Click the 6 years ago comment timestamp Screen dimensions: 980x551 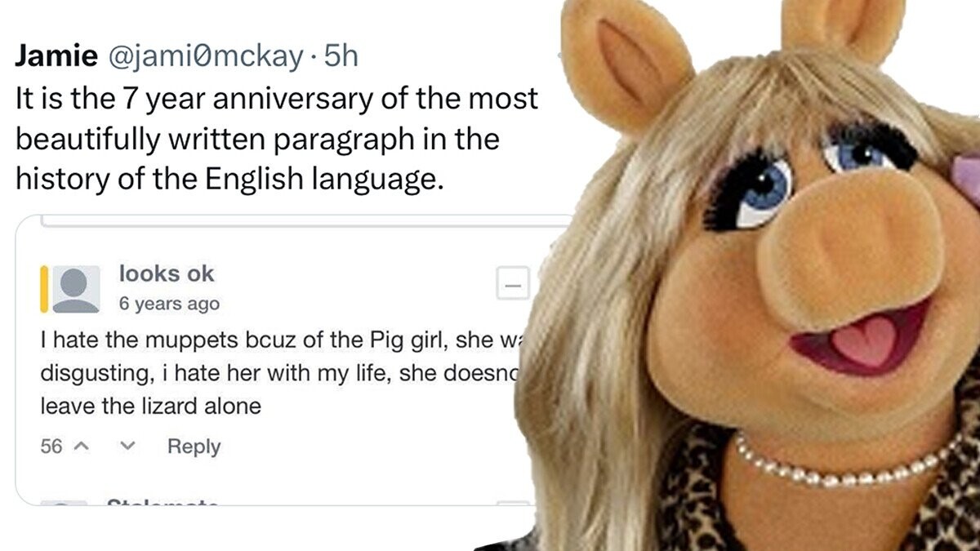[169, 304]
